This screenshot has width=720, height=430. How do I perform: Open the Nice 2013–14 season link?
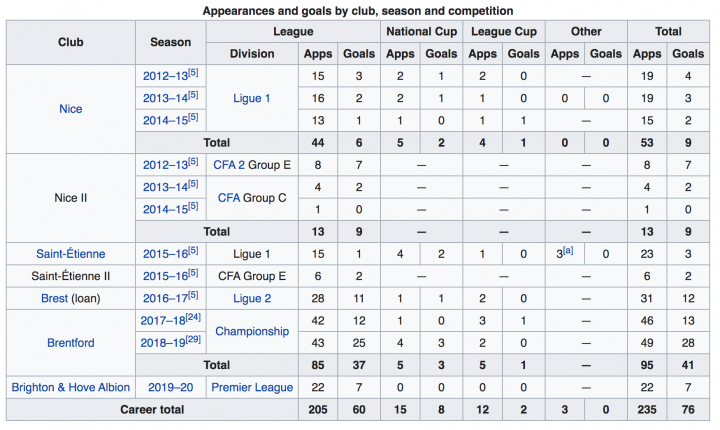165,98
